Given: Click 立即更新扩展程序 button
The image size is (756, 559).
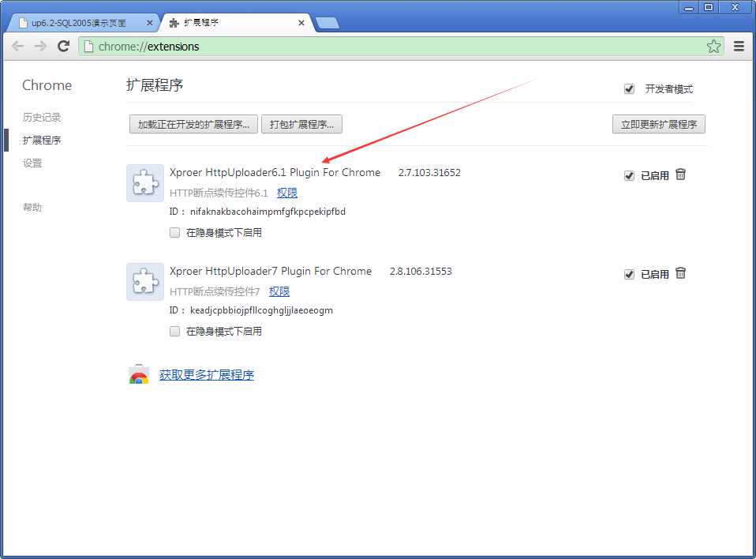Looking at the screenshot, I should [x=659, y=125].
